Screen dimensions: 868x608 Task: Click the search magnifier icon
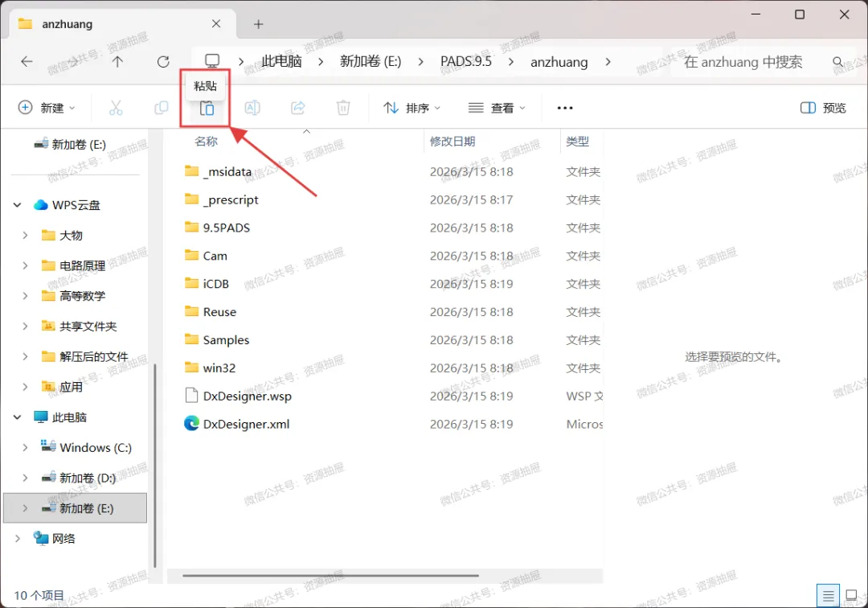click(x=838, y=61)
